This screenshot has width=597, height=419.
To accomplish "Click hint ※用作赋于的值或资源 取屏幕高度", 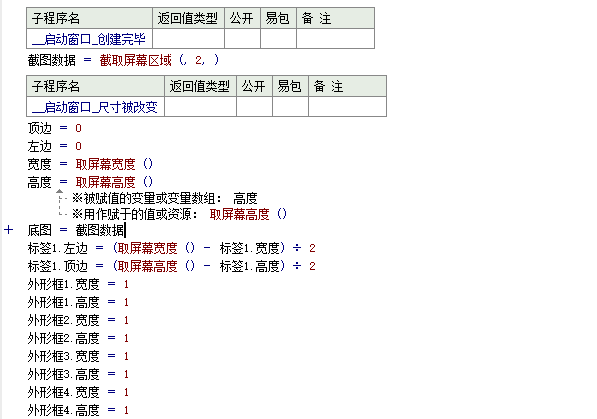I will tap(179, 214).
